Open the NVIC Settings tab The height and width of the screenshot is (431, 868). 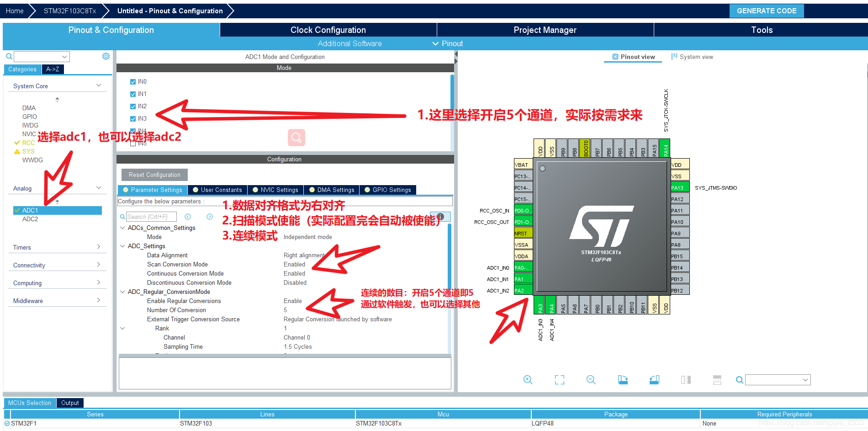(275, 190)
